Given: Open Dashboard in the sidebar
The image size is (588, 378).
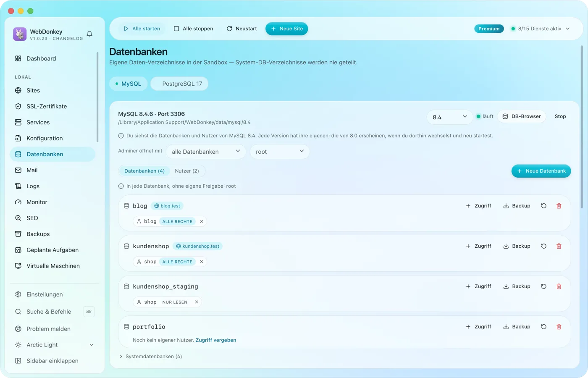Looking at the screenshot, I should [52, 58].
